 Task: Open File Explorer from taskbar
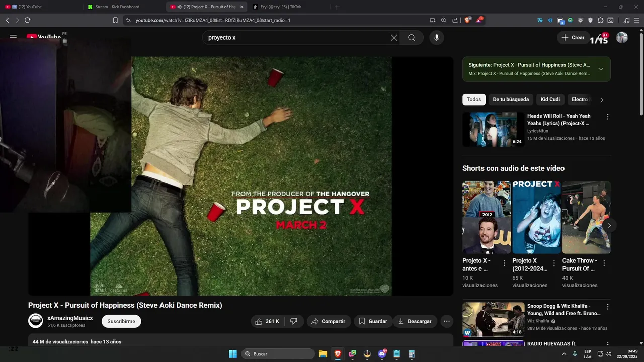(x=323, y=354)
